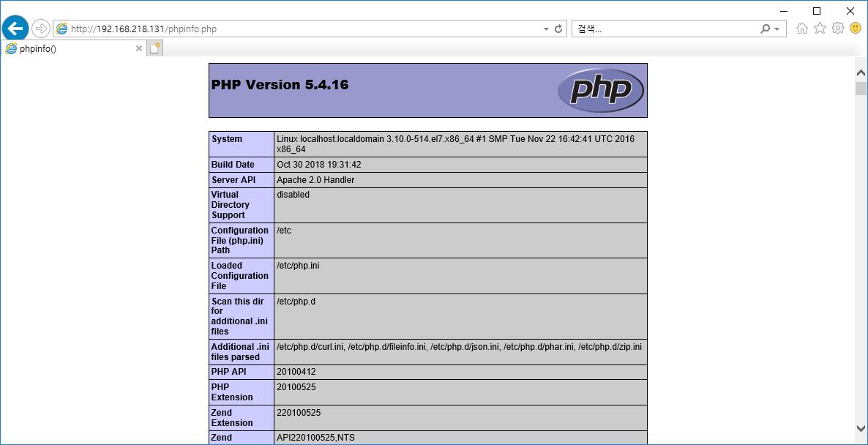Open Tools via the gear icon
Viewport: 868px width, 445px height.
pyautogui.click(x=837, y=29)
